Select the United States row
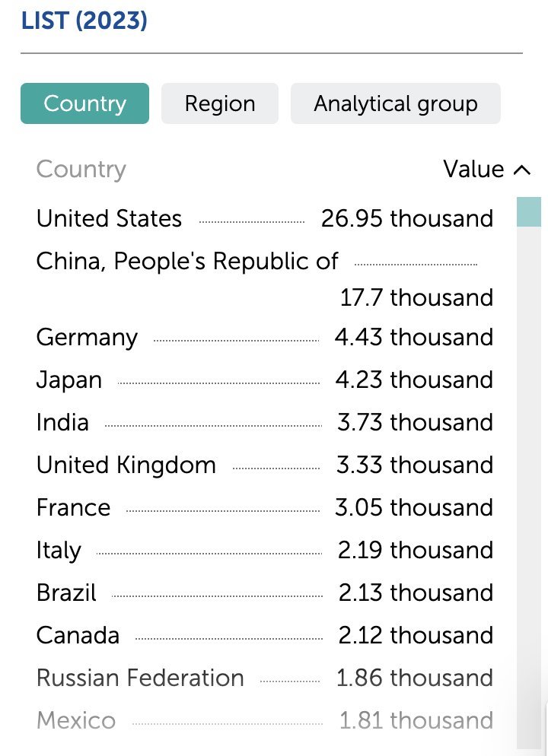Screen dimensions: 548x756 (265, 218)
